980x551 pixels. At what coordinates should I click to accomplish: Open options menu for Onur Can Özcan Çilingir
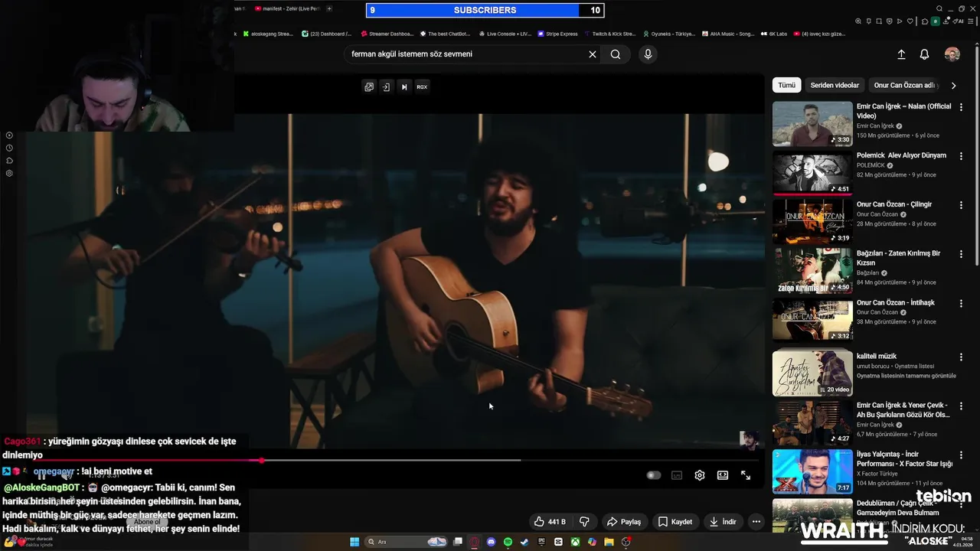(961, 205)
